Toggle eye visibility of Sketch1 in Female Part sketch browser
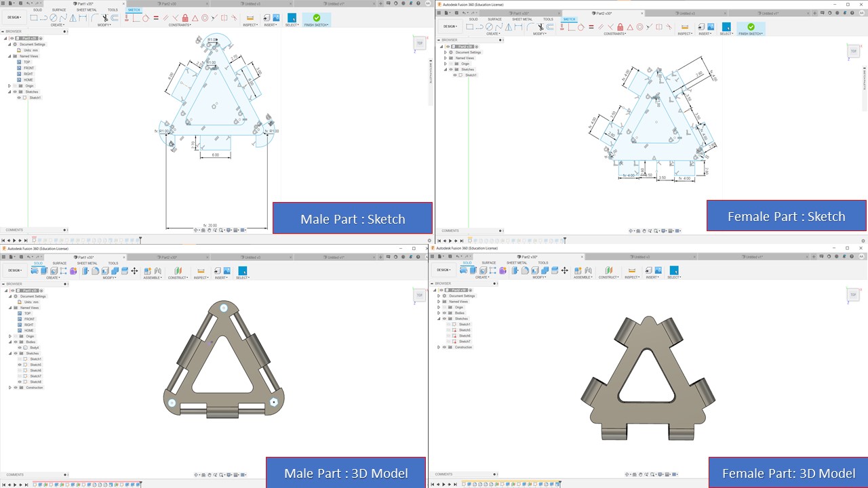The height and width of the screenshot is (488, 868). [x=455, y=75]
